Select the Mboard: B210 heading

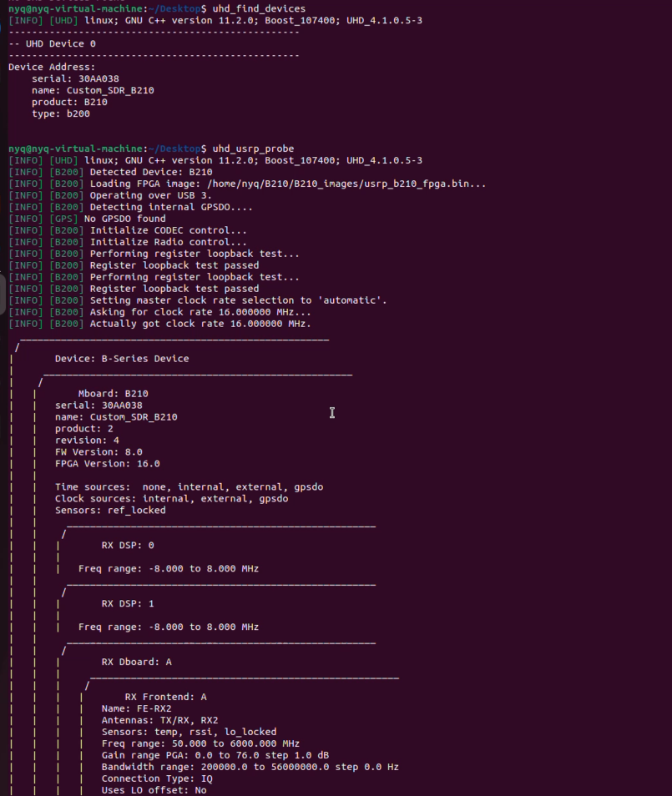[114, 394]
